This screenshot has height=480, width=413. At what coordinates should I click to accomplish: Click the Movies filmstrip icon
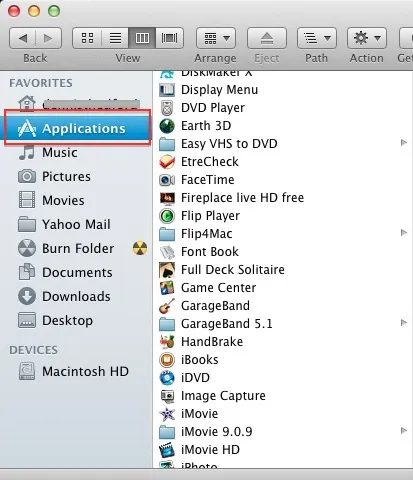(x=27, y=200)
